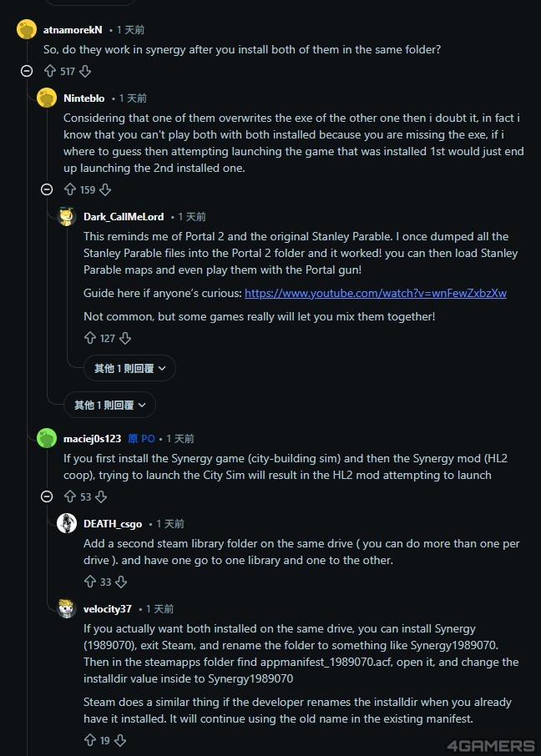The image size is (541, 756).
Task: Upvote velocity37's comment with 19 votes
Action: point(89,741)
